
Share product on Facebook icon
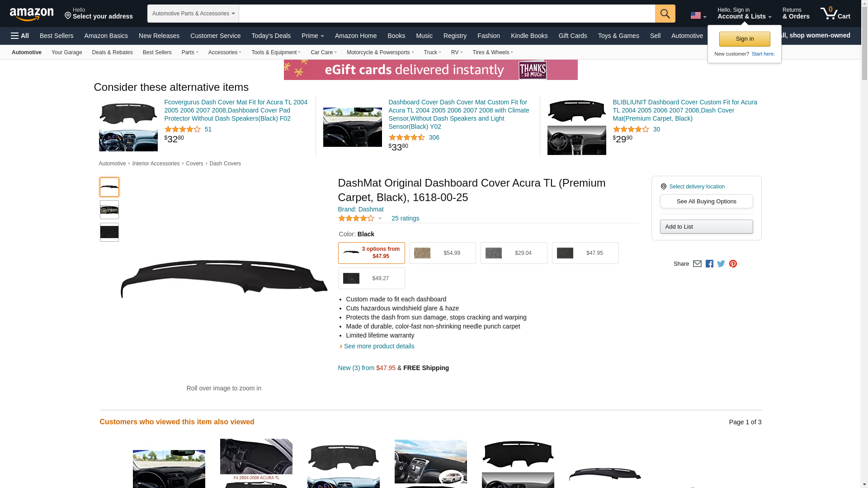(x=709, y=264)
